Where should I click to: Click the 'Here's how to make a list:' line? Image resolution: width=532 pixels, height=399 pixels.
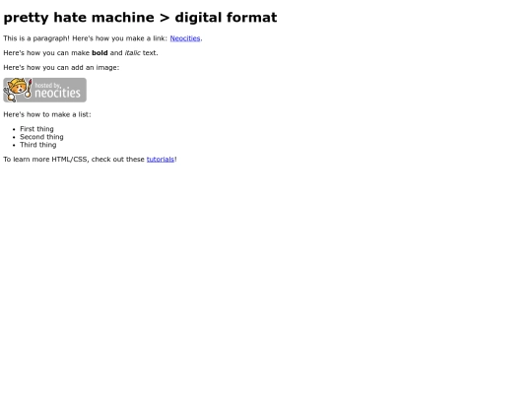click(47, 114)
